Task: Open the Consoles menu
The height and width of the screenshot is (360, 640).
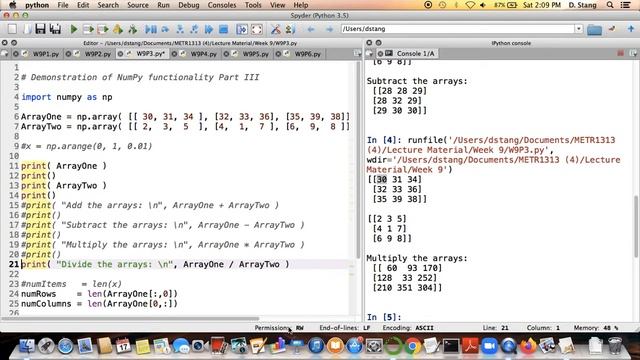Action: point(222,5)
